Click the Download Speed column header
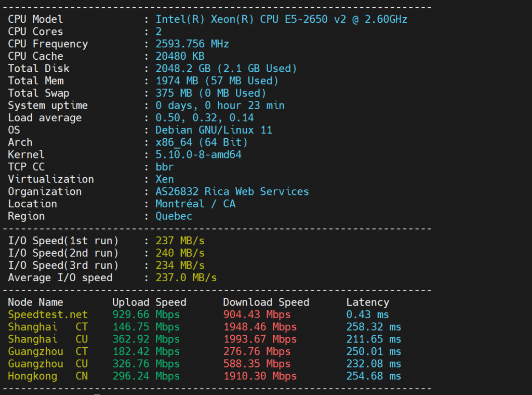This screenshot has height=395, width=532. 266,302
